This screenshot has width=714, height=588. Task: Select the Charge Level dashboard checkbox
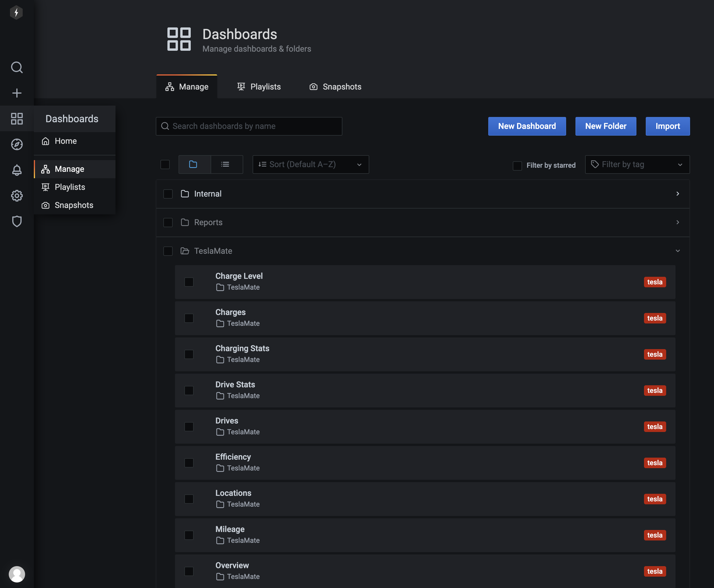click(x=189, y=282)
